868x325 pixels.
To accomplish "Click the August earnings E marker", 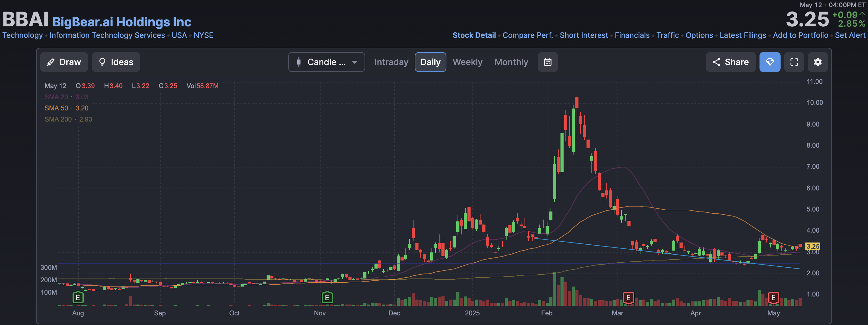I will (78, 298).
